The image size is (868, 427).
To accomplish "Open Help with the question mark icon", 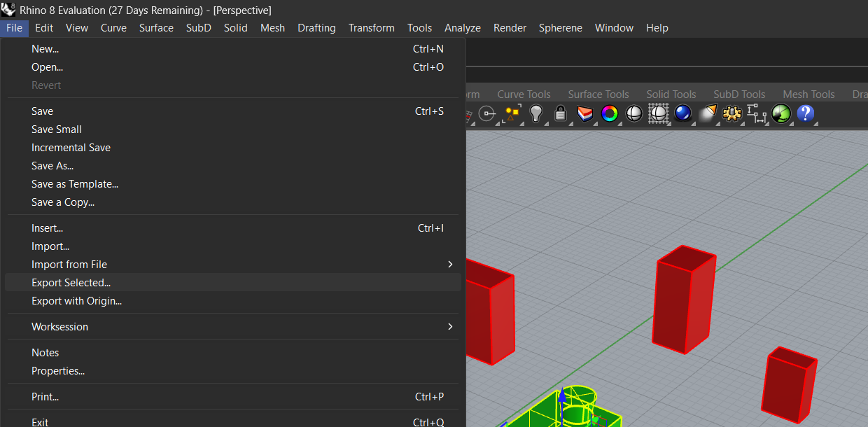I will 805,113.
